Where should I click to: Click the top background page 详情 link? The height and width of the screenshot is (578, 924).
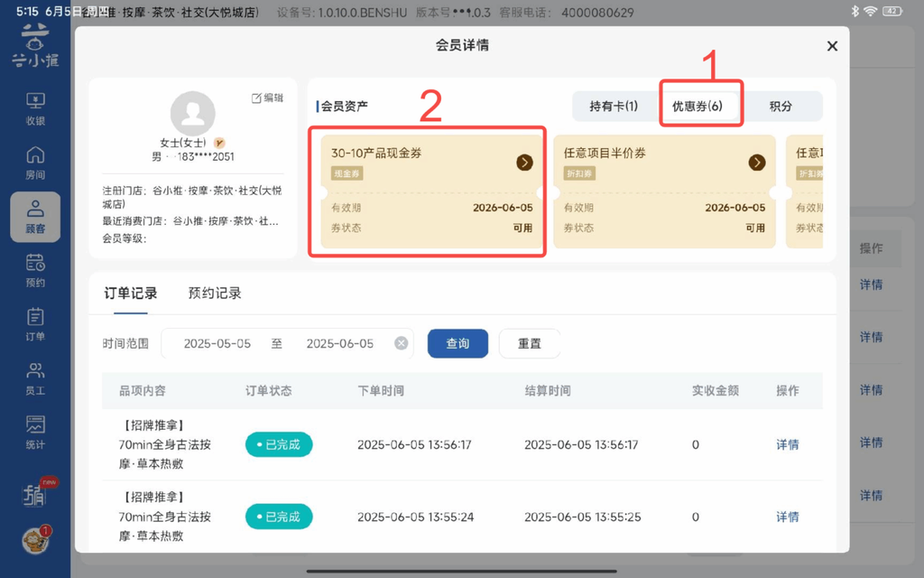(871, 284)
